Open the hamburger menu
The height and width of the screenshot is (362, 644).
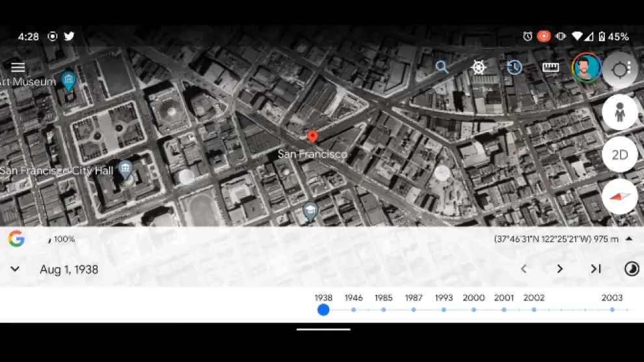pos(18,67)
